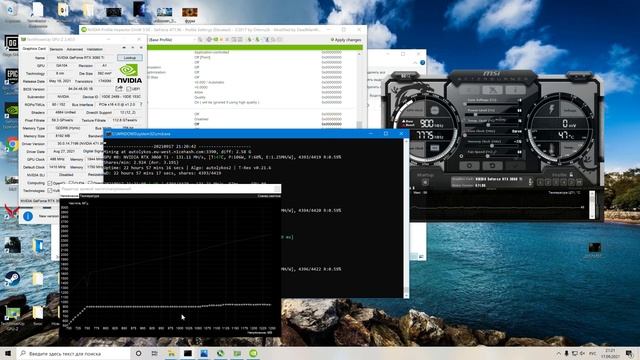Image resolution: width=640 pixels, height=360 pixels.
Task: Click command prompt vertical scrollbar
Action: [x=406, y=218]
